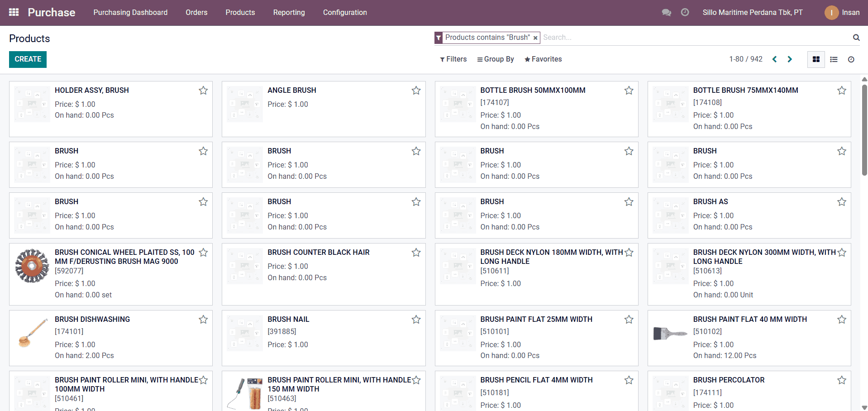Switch to Activity view
This screenshot has width=868, height=411.
click(851, 59)
